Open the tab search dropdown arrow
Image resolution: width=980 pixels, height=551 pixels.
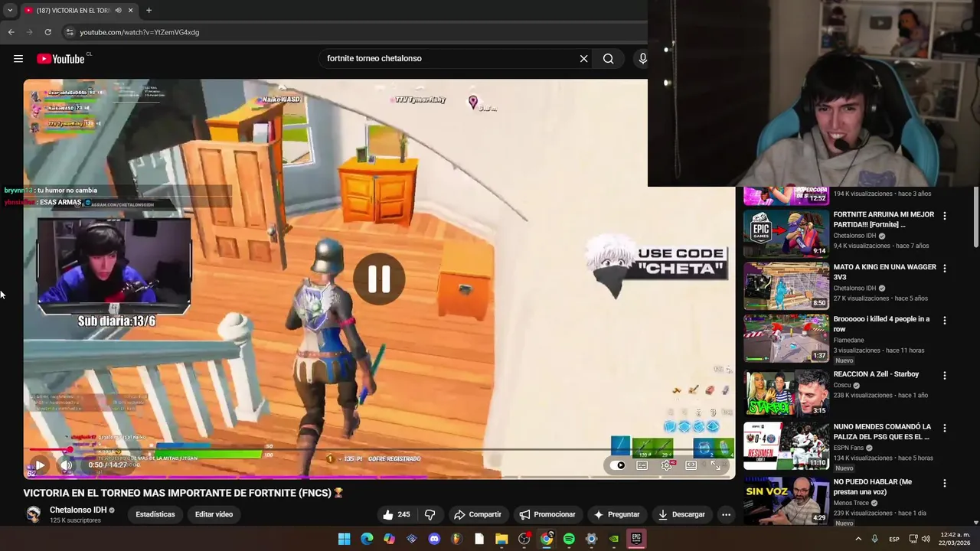(x=9, y=11)
